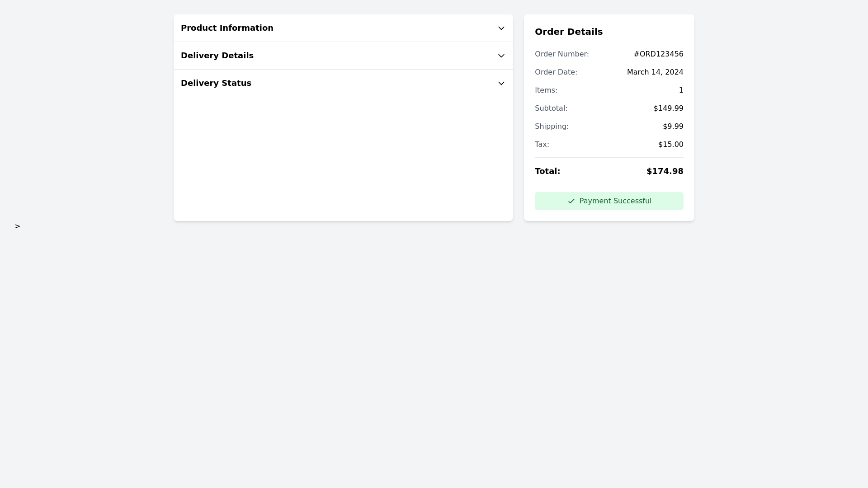The height and width of the screenshot is (488, 868).
Task: Click the Delivery Details heading
Action: [x=217, y=56]
